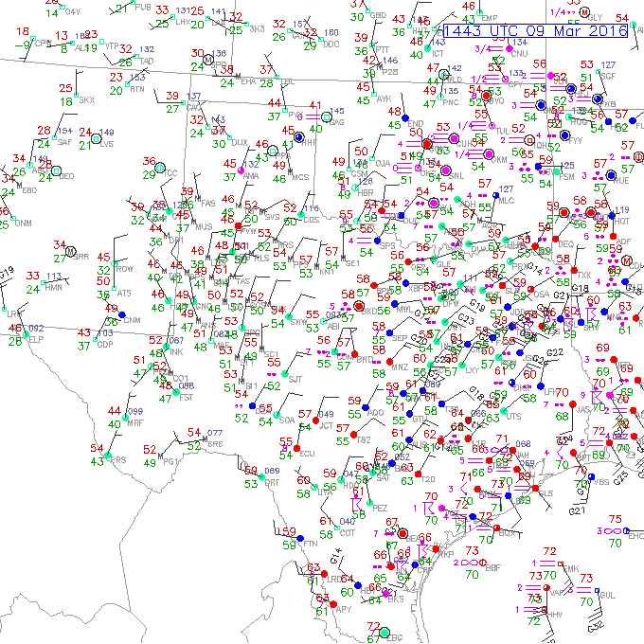Click the SAF station square marker
Viewport: 644px width, 644px height.
point(54,136)
